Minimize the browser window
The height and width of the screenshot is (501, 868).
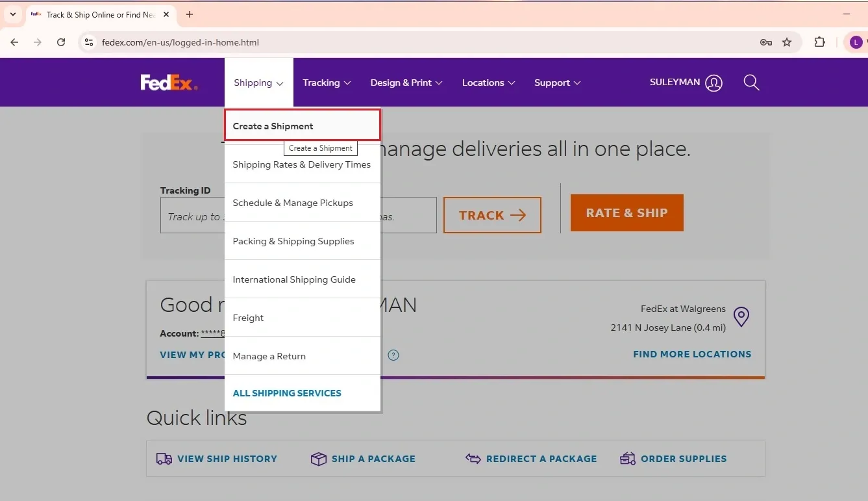point(847,14)
